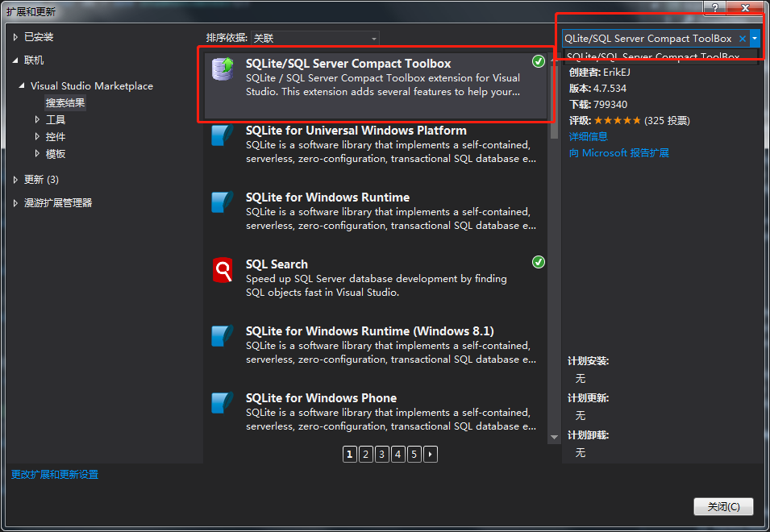
Task: Click the 计划更新 label
Action: click(589, 398)
